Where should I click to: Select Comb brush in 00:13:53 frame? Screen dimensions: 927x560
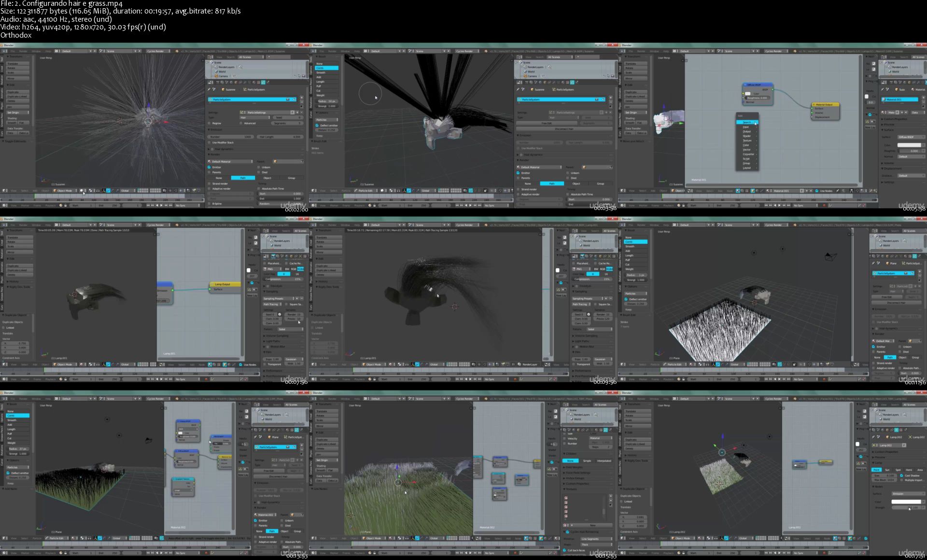tap(18, 416)
